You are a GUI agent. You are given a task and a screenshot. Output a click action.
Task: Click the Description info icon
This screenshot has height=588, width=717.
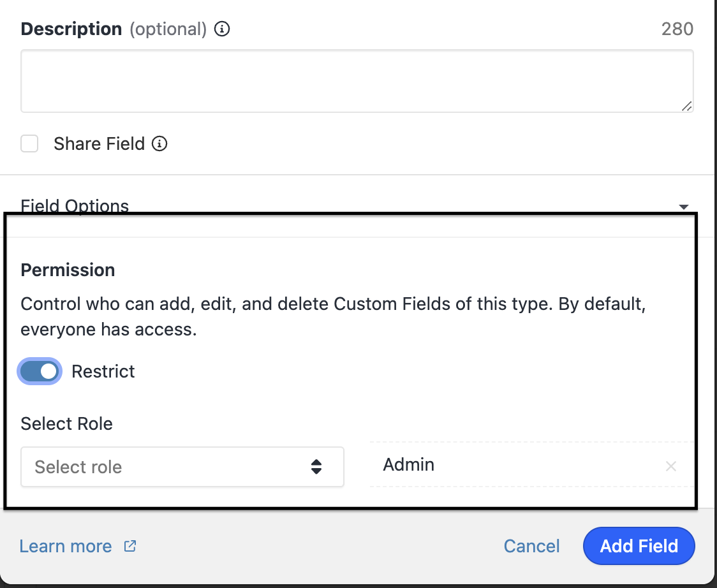point(222,29)
